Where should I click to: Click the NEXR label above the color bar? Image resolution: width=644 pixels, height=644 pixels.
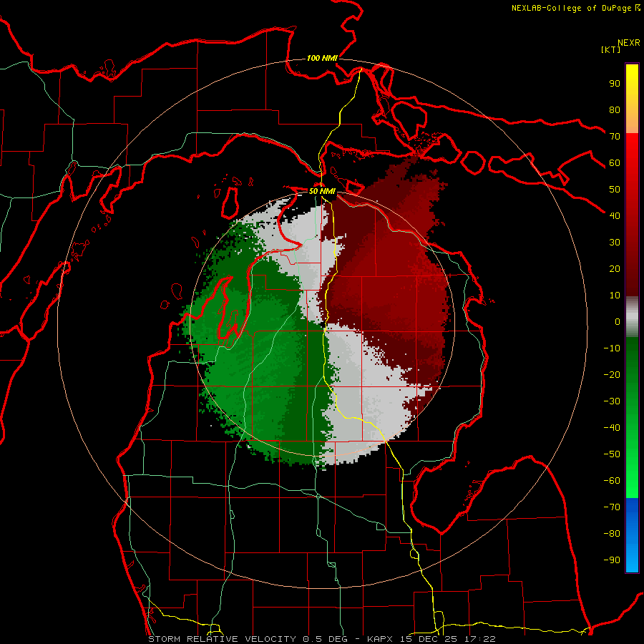point(629,43)
